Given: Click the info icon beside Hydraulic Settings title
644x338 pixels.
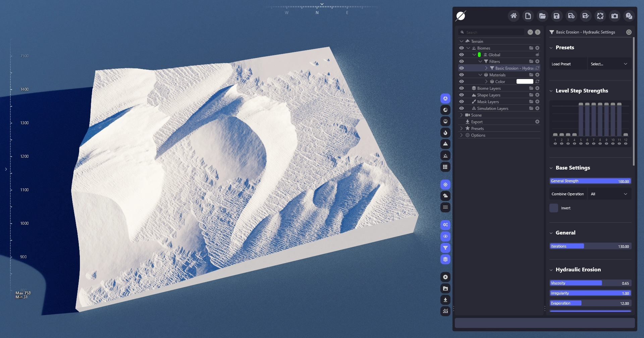Looking at the screenshot, I should (x=629, y=32).
